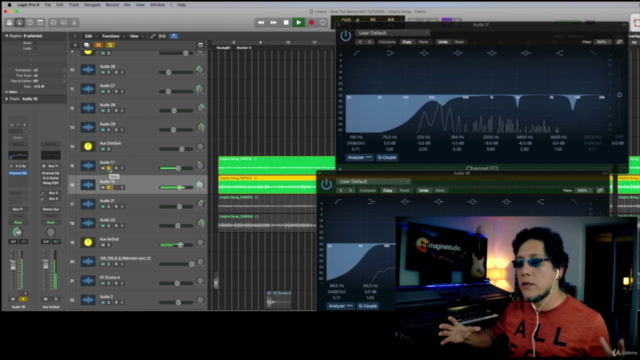The height and width of the screenshot is (360, 640).
Task: Click Analyzer button in Audio 17 EQ
Action: (x=359, y=157)
